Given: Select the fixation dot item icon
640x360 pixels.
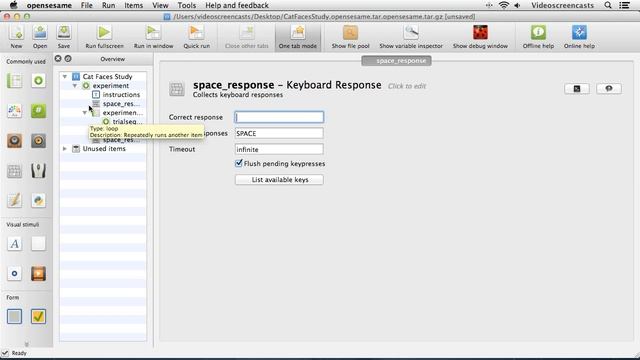Looking at the screenshot, I should [14, 273].
